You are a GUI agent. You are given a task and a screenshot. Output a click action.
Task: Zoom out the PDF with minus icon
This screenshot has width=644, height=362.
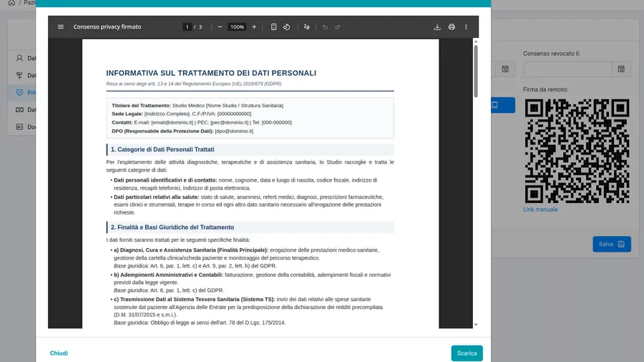coord(220,26)
